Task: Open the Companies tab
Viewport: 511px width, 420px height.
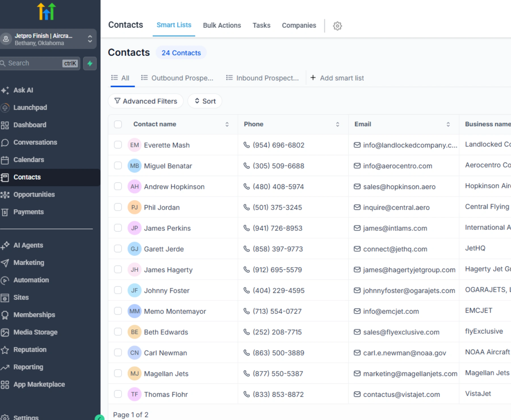Action: click(299, 25)
